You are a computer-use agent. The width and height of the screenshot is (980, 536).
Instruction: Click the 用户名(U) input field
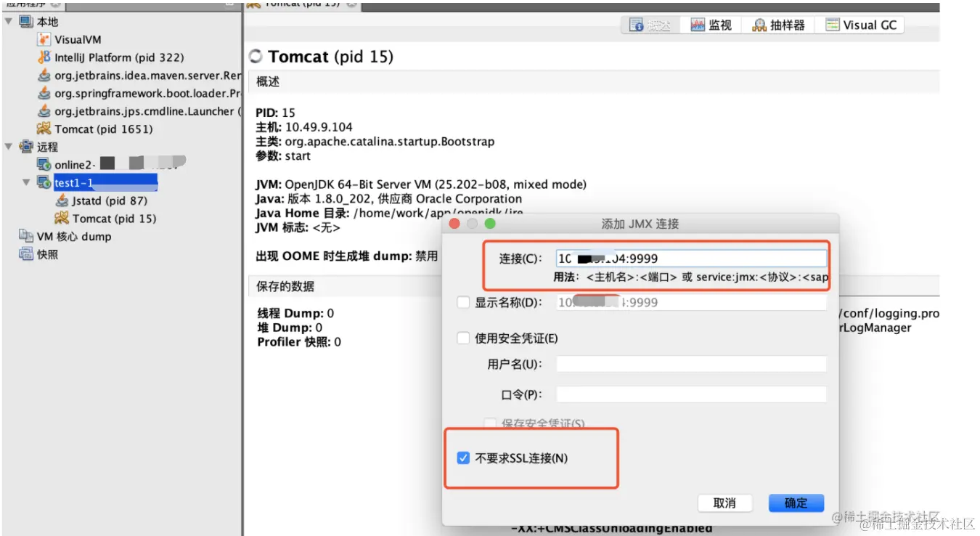(691, 364)
